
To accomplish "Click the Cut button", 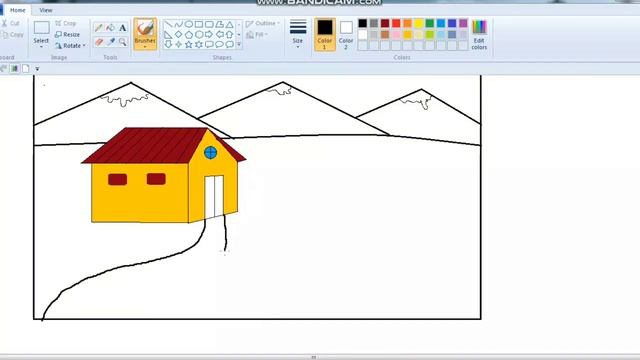I will click(11, 23).
